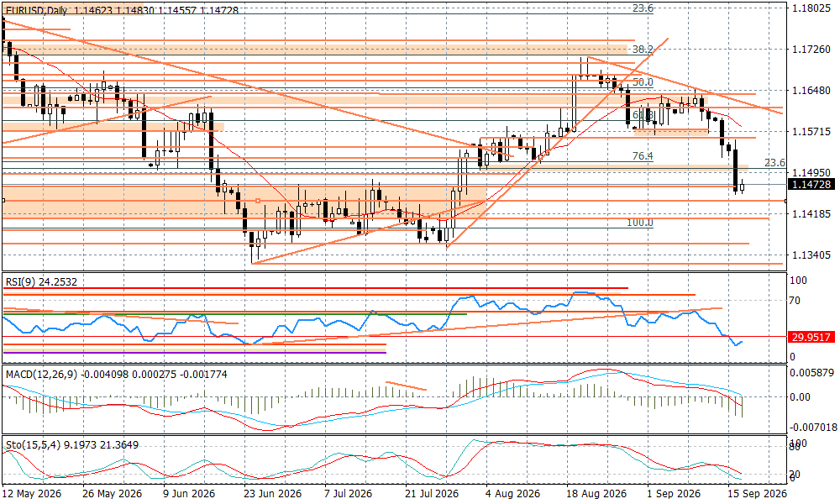
Task: Select the green horizontal line in RSI panel
Action: coord(234,314)
